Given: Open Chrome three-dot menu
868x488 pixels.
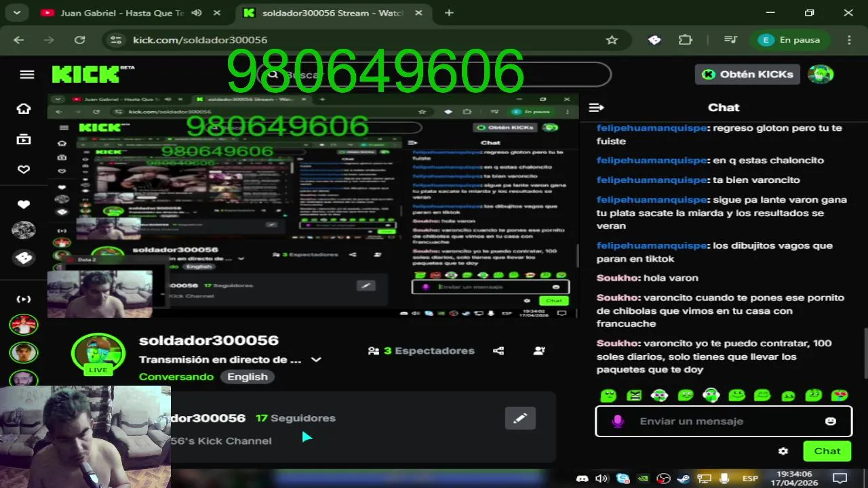Looking at the screenshot, I should click(x=849, y=40).
